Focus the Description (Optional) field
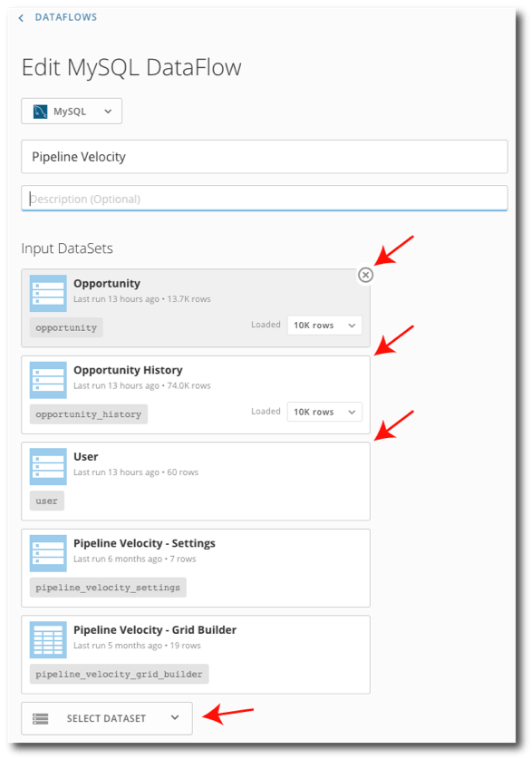 pyautogui.click(x=265, y=199)
